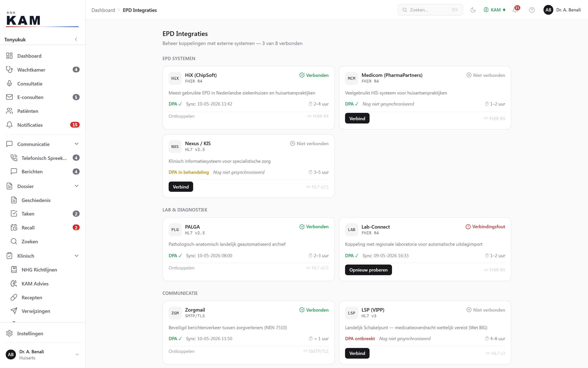Image resolution: width=588 pixels, height=368 pixels.
Task: Go to Wachtkamer in the sidebar
Action: (x=42, y=70)
